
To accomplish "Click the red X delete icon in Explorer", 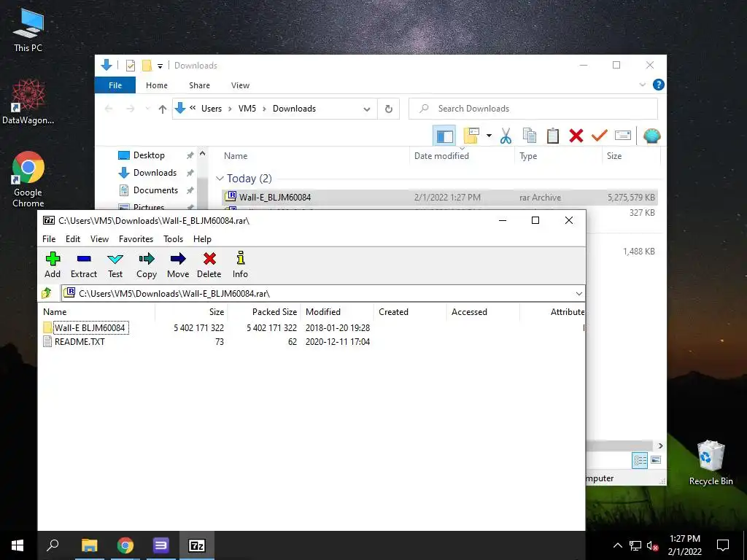I will pyautogui.click(x=576, y=136).
